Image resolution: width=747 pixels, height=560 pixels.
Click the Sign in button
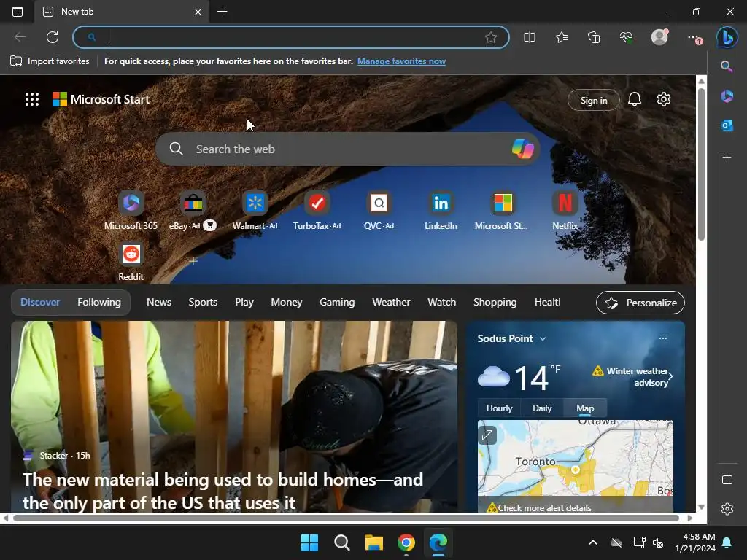[x=594, y=100]
